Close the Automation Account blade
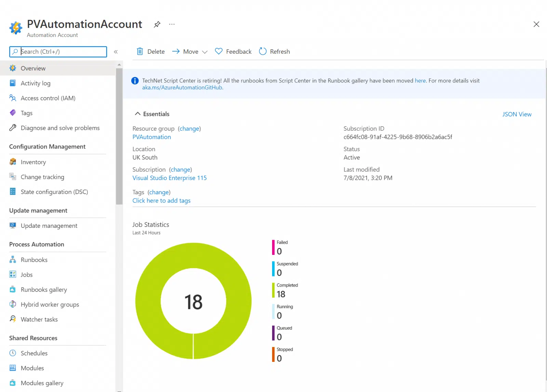Image resolution: width=547 pixels, height=392 pixels. coord(536,24)
